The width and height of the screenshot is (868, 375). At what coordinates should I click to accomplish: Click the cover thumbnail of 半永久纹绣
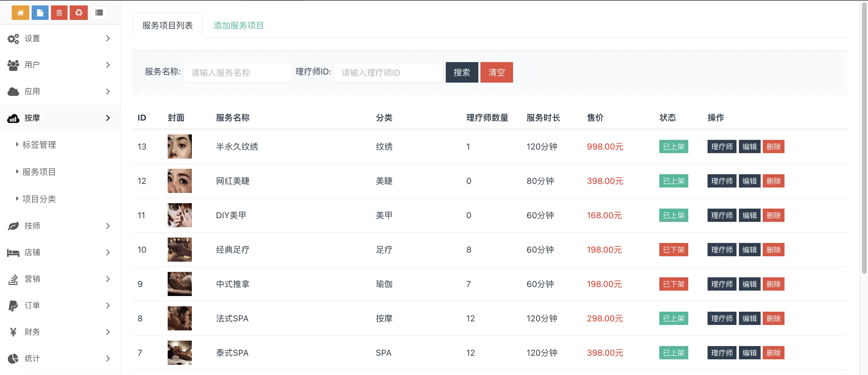[179, 147]
